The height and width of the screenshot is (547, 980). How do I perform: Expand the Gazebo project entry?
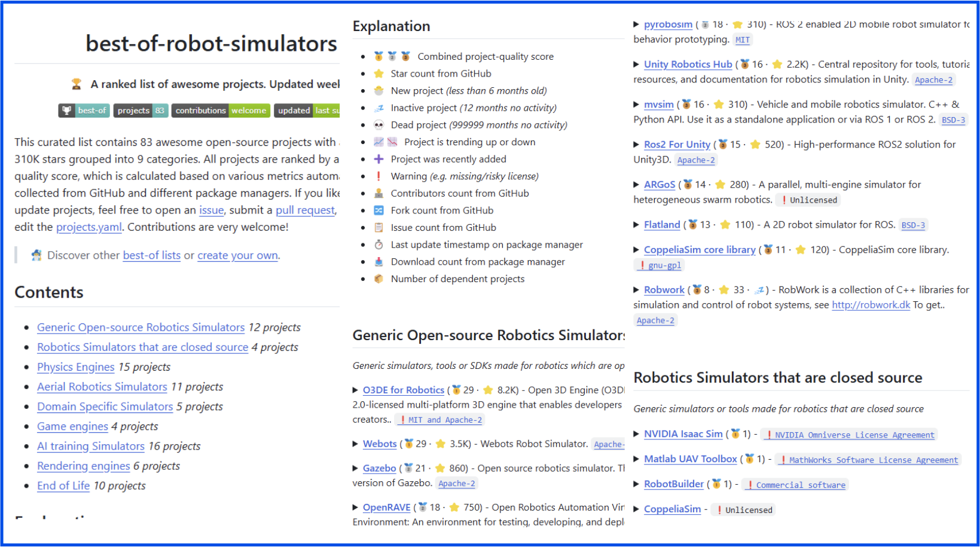pos(355,469)
